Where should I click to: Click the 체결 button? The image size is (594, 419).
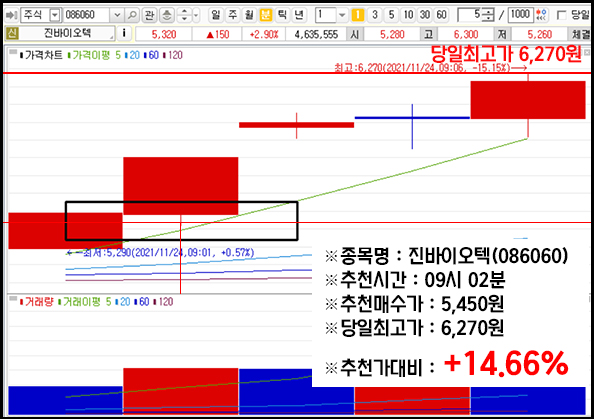point(580,34)
